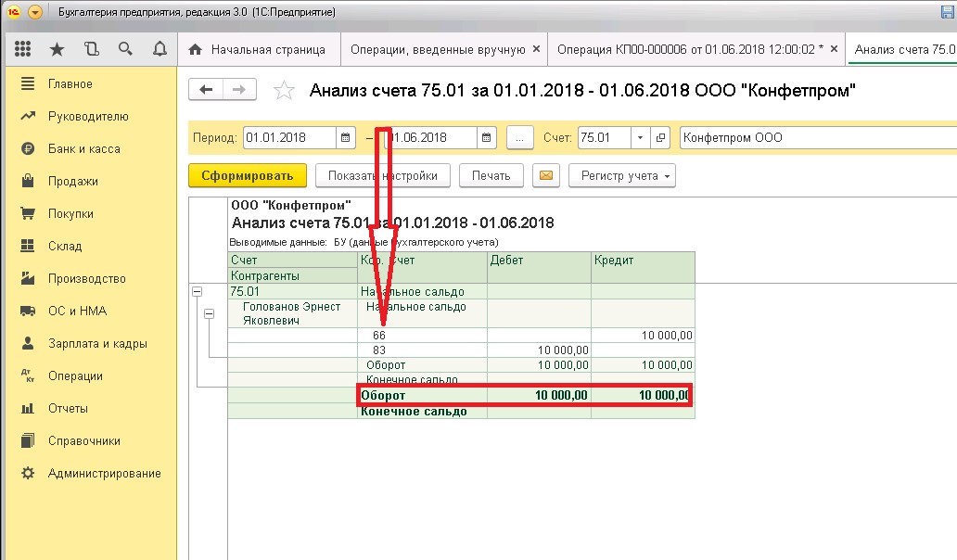Click the Счет field with 75.01
This screenshot has height=560, width=957.
[x=604, y=137]
